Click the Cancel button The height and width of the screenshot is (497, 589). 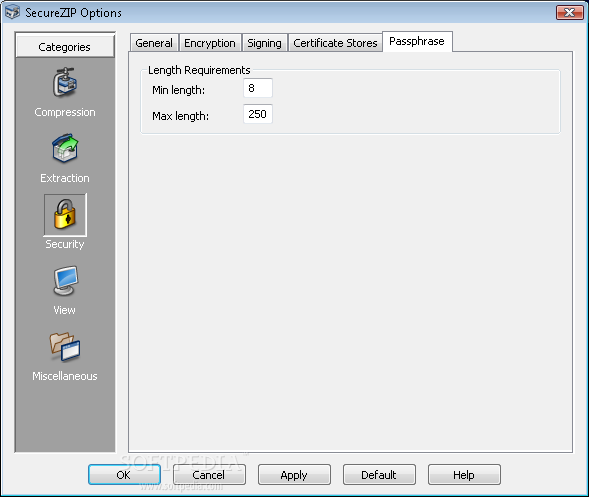point(209,474)
